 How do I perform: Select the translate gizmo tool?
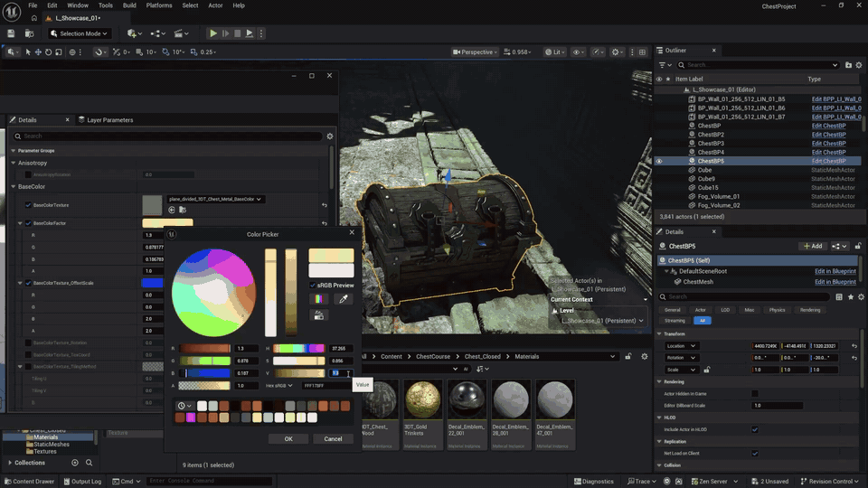38,52
